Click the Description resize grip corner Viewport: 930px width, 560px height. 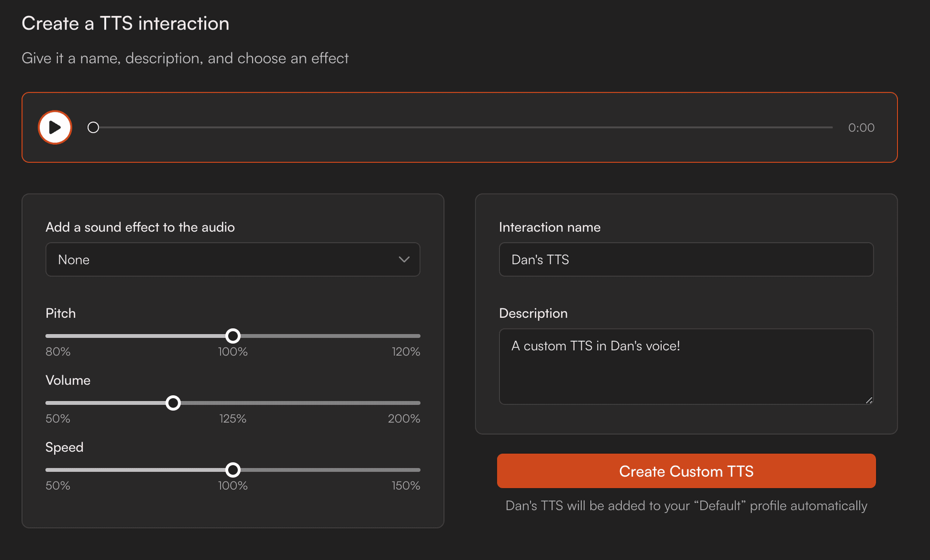tap(869, 400)
